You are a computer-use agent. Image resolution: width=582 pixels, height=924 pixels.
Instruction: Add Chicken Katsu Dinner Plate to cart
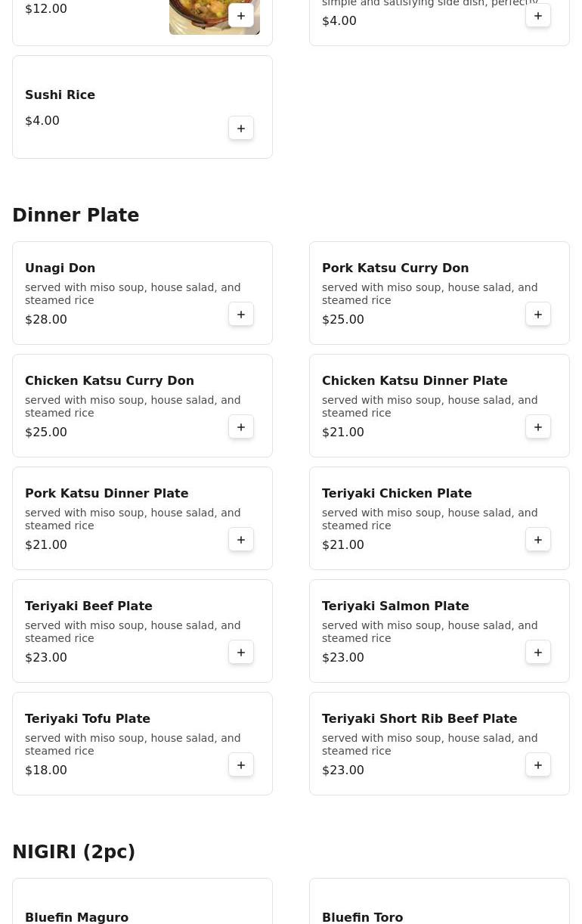coord(538,427)
